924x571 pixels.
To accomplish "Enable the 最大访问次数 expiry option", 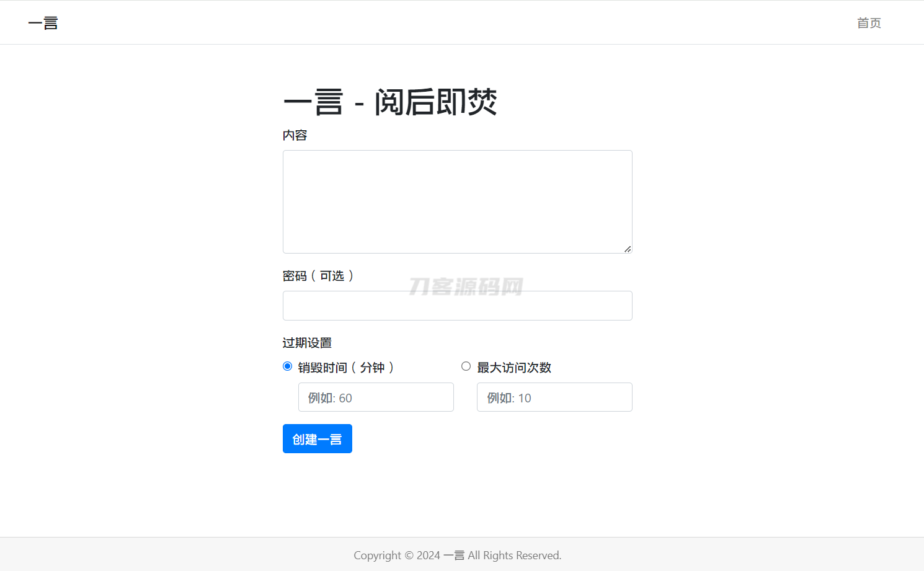I will (x=466, y=366).
